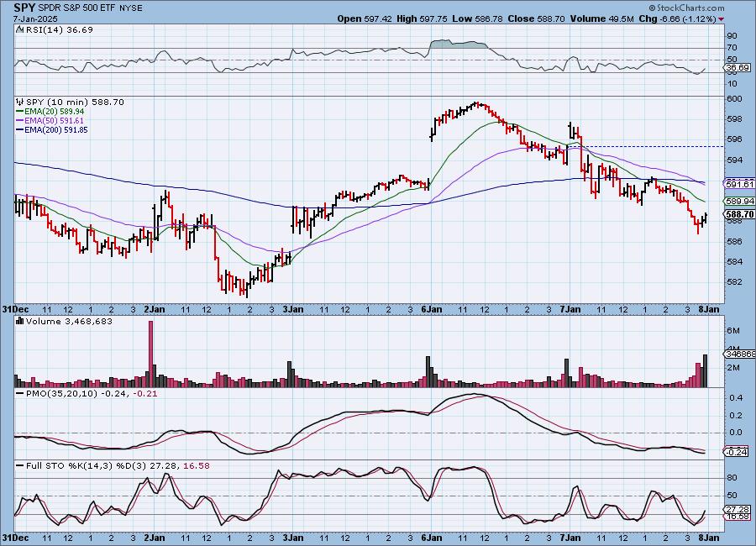Click the RSI(14) 36.69 panel label
Viewport: 756px width, 546px height.
click(x=59, y=29)
